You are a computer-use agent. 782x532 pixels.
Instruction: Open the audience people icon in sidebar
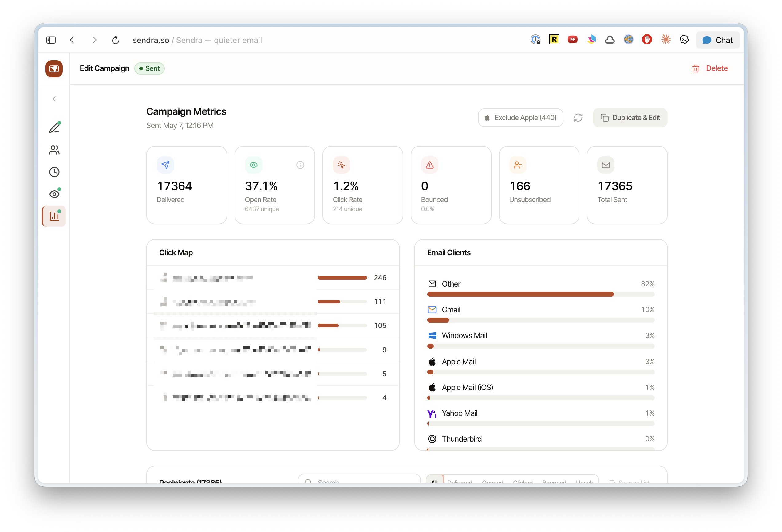tap(54, 150)
